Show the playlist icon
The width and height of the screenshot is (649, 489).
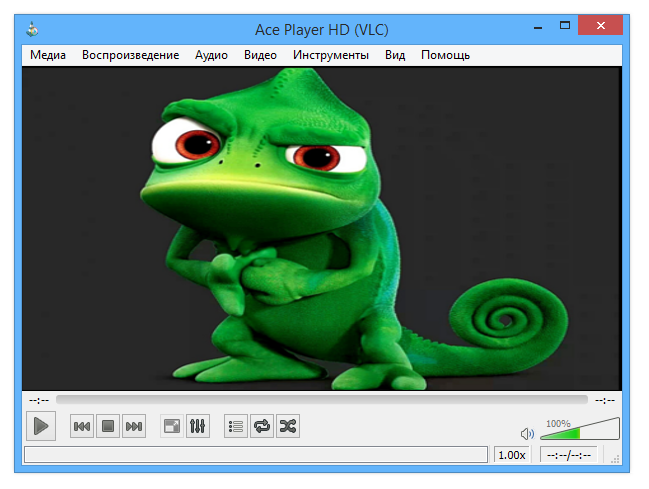(236, 426)
